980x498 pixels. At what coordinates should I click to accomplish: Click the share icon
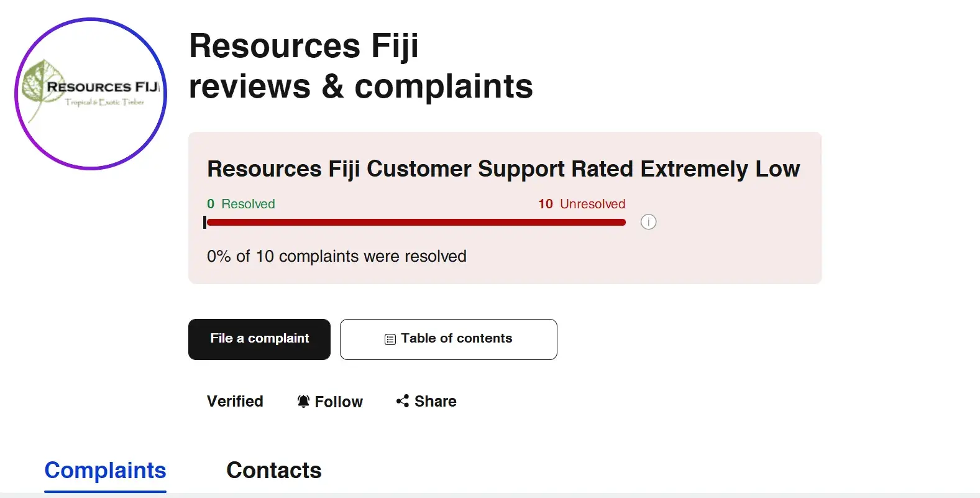403,401
